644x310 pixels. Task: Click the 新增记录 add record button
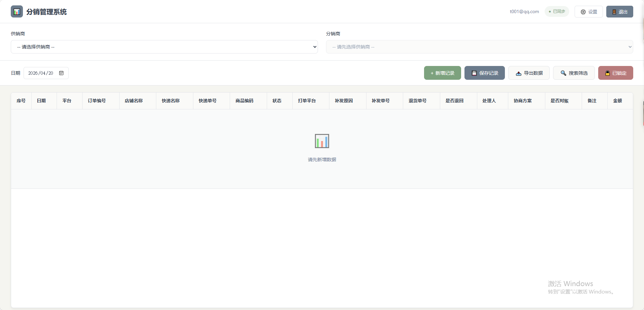point(442,73)
